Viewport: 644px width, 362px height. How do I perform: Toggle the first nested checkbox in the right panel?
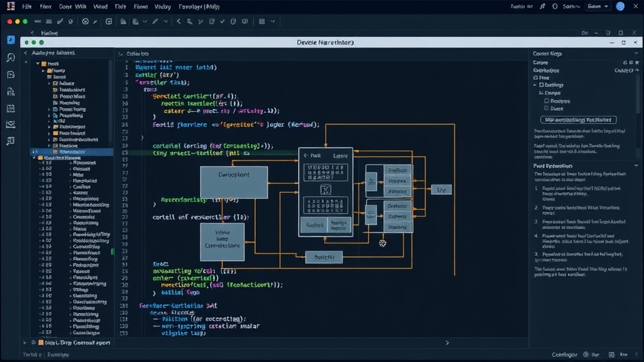pyautogui.click(x=547, y=101)
